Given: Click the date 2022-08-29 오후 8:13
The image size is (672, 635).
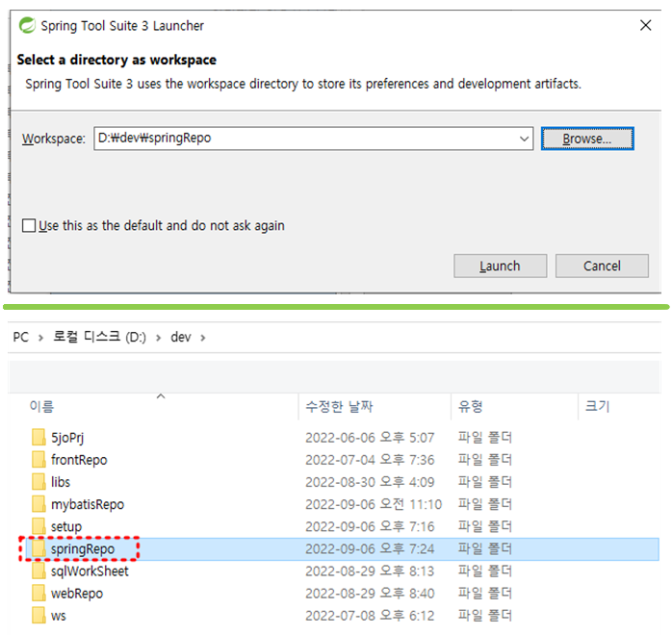Looking at the screenshot, I should pyautogui.click(x=370, y=571).
